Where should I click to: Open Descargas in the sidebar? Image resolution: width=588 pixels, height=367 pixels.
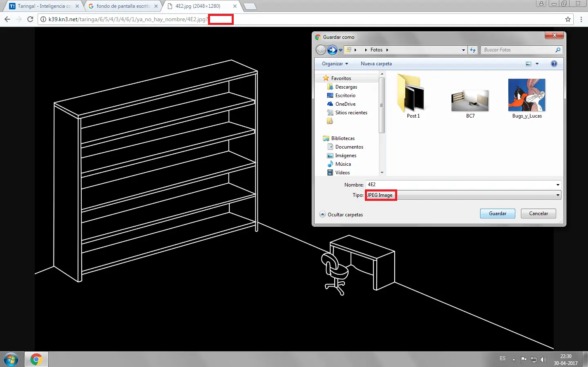pyautogui.click(x=346, y=87)
